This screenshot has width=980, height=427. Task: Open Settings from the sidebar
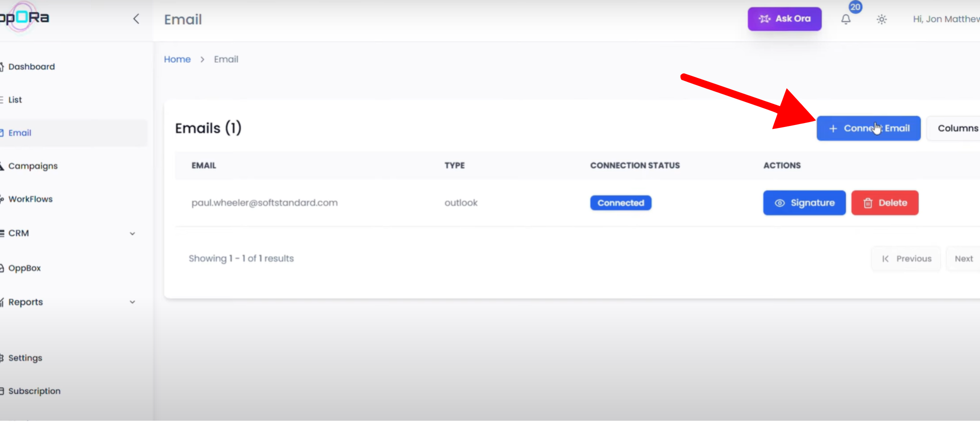25,358
